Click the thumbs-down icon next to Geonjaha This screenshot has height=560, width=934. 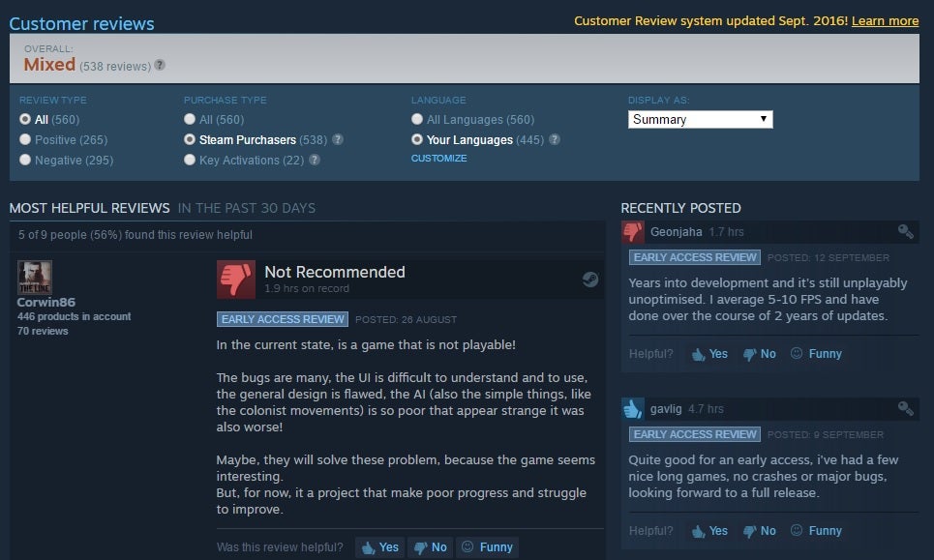tap(633, 231)
